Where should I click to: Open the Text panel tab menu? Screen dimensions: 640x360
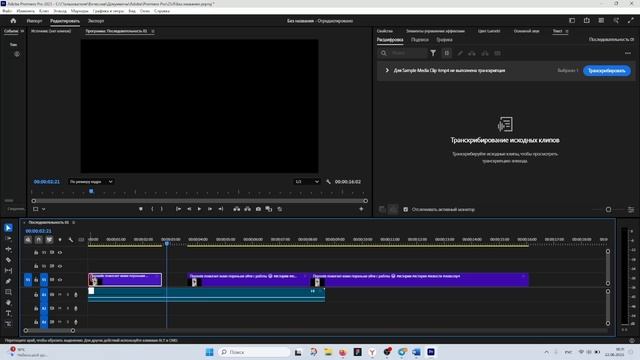pyautogui.click(x=567, y=31)
